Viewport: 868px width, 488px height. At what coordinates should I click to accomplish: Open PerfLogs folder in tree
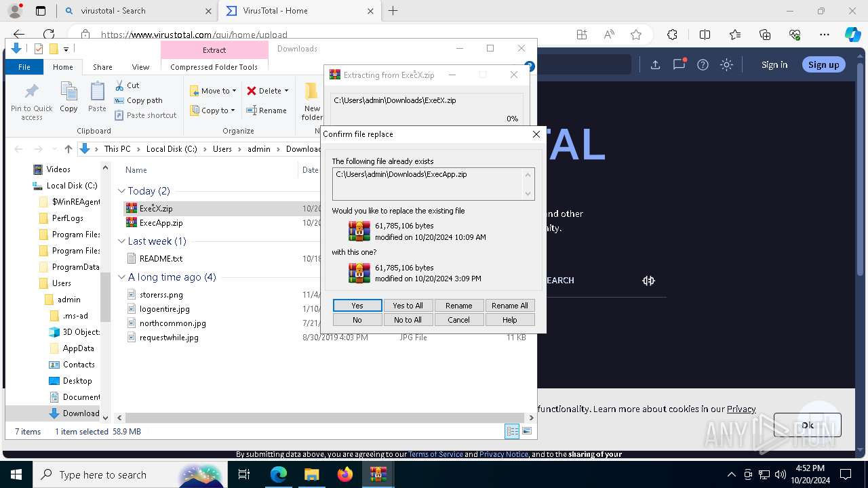[68, 218]
